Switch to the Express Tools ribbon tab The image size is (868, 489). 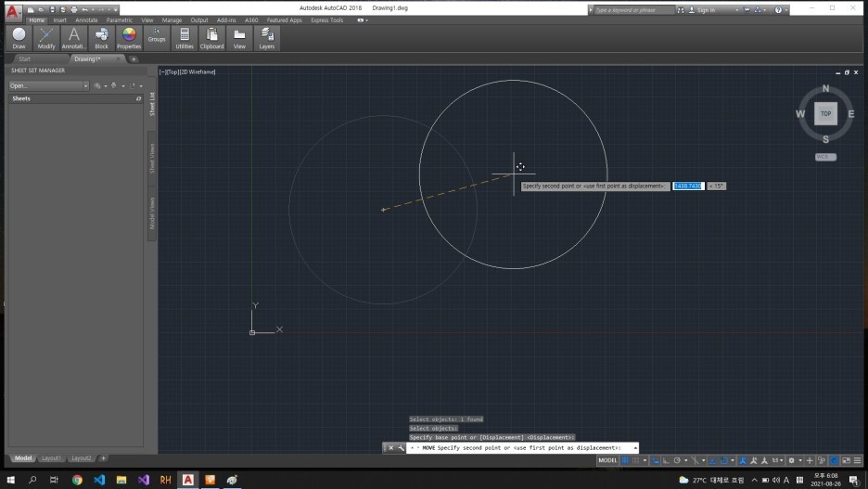coord(326,19)
